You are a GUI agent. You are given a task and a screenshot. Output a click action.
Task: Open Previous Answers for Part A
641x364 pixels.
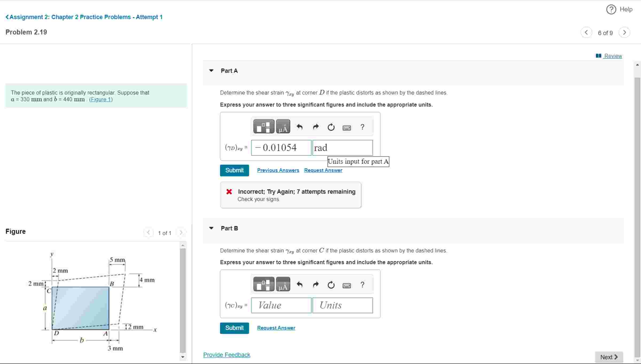tap(278, 170)
